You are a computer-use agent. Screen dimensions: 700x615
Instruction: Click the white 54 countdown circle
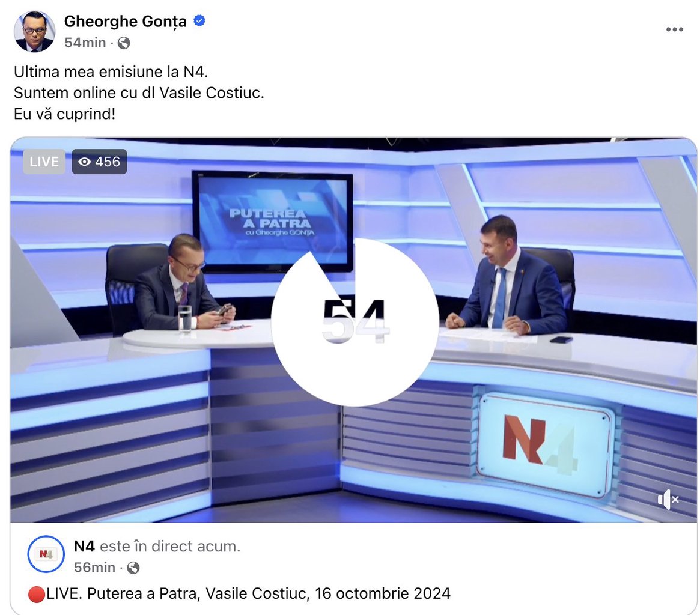(x=355, y=323)
